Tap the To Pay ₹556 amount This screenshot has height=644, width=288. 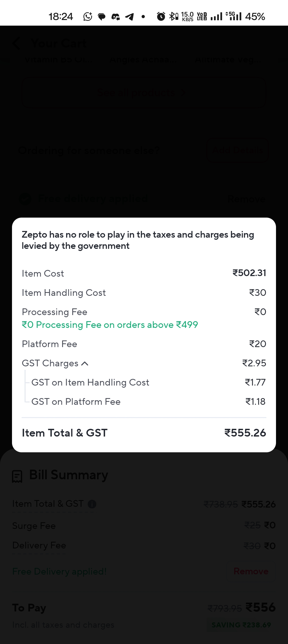click(261, 607)
